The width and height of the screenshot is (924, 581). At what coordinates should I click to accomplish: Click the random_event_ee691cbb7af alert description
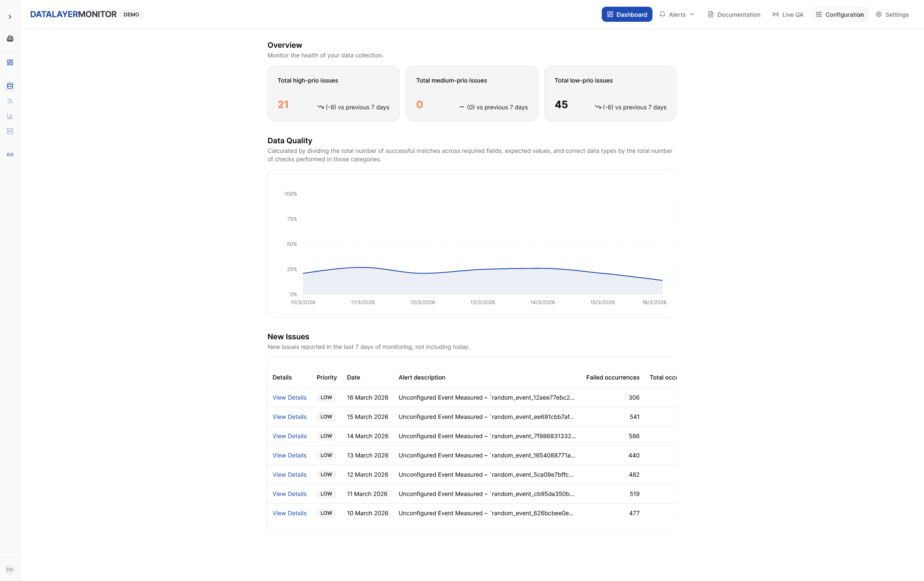[x=487, y=417]
